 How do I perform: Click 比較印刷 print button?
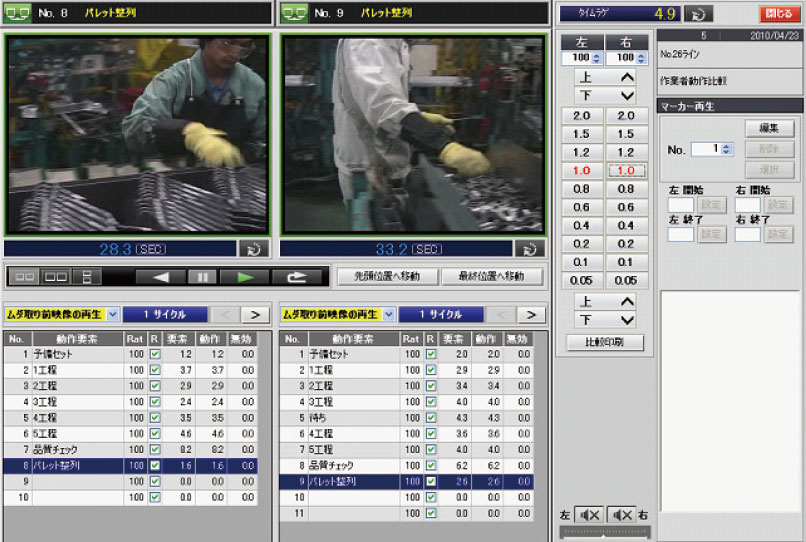click(x=605, y=342)
